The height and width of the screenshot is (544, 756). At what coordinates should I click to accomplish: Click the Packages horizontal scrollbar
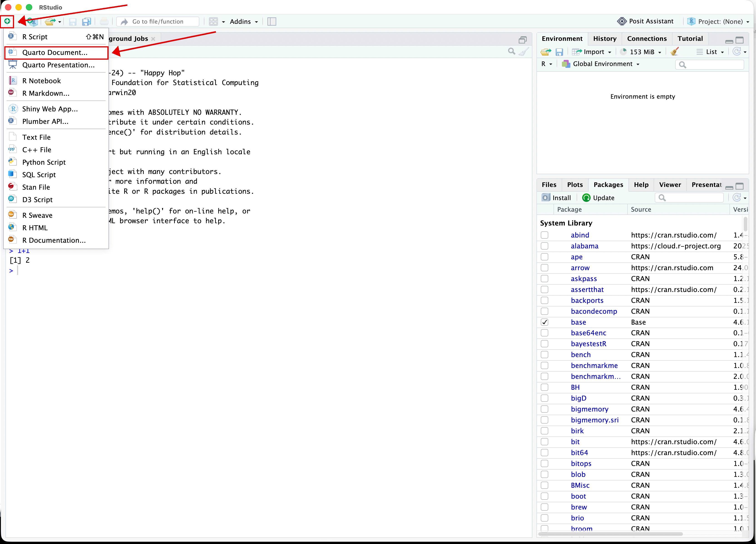coord(610,534)
